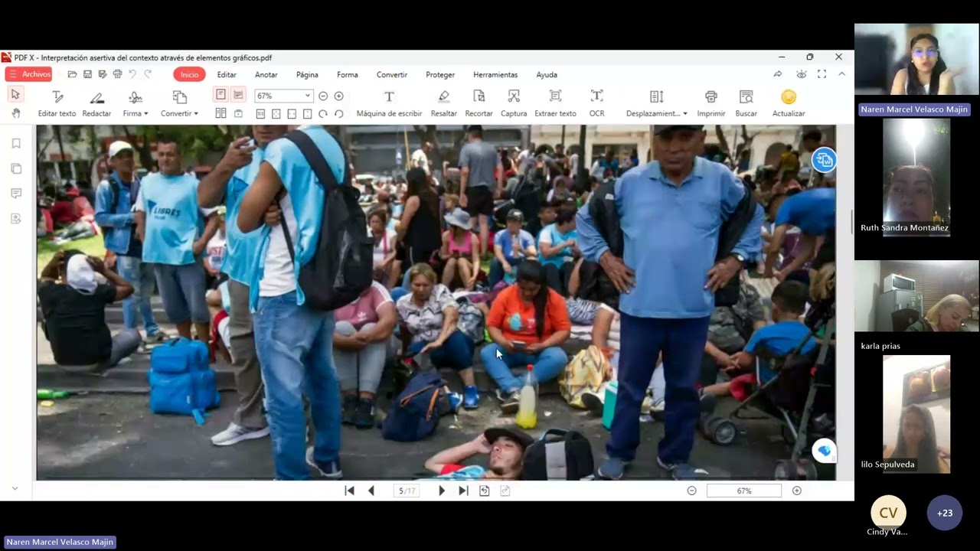Rotate the page clockwise
The width and height of the screenshot is (980, 551).
point(323,113)
